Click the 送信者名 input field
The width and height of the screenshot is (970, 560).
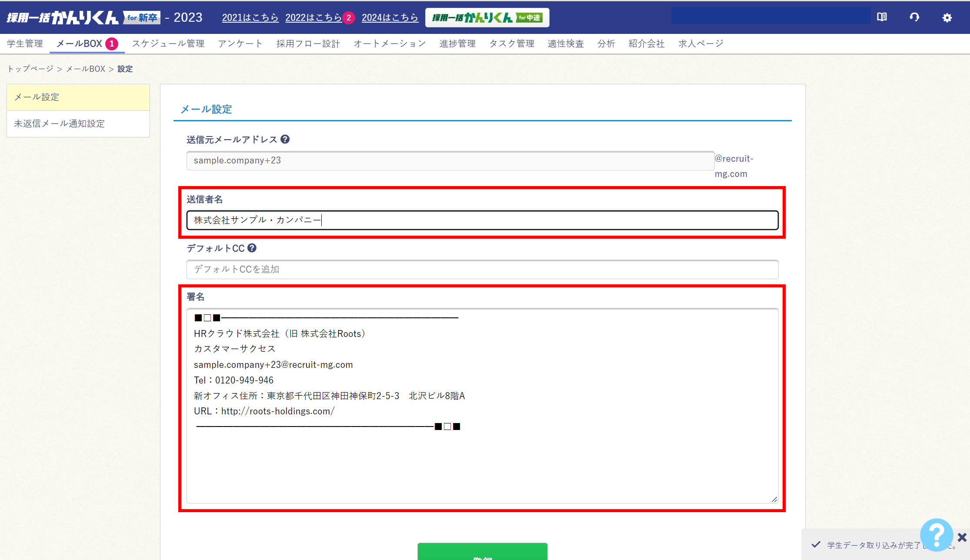[x=482, y=220]
